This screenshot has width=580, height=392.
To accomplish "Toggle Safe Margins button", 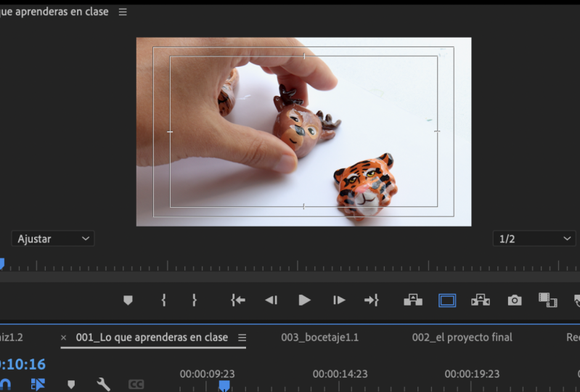I will [x=447, y=301].
